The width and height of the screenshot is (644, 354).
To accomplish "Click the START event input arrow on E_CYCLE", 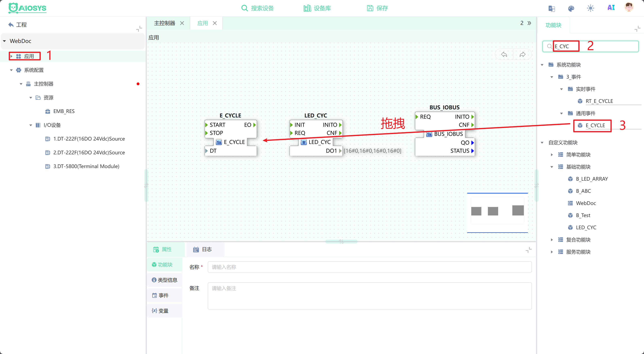I will 207,125.
